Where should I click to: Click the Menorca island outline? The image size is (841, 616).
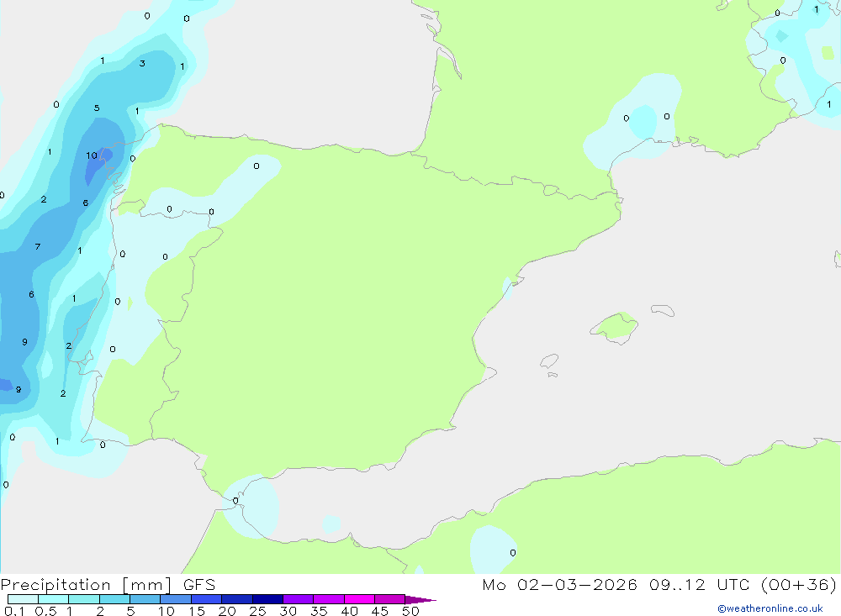663,310
